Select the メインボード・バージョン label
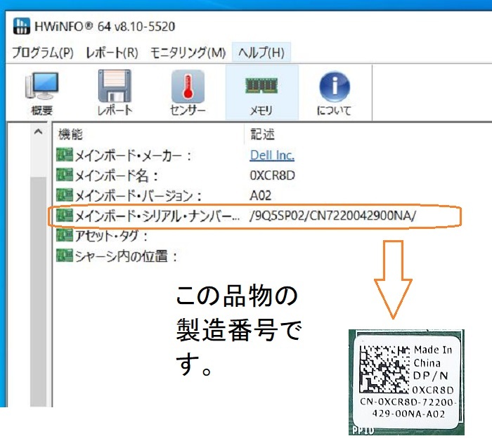Image resolution: width=492 pixels, height=448 pixels. click(138, 196)
